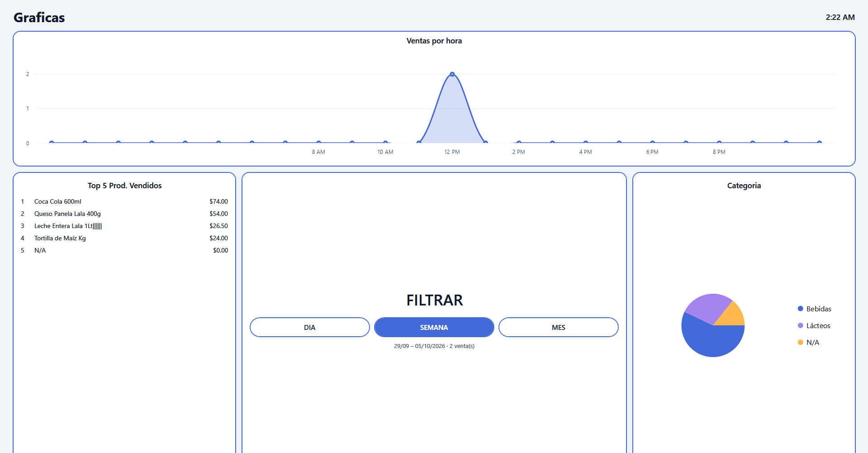Click the $26.50 amount

[x=218, y=226]
